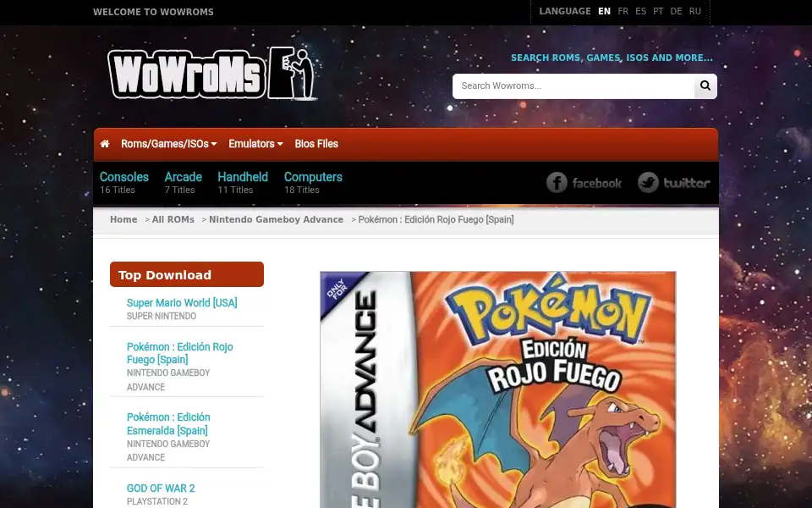Switch language to DE
The height and width of the screenshot is (508, 812).
(676, 11)
